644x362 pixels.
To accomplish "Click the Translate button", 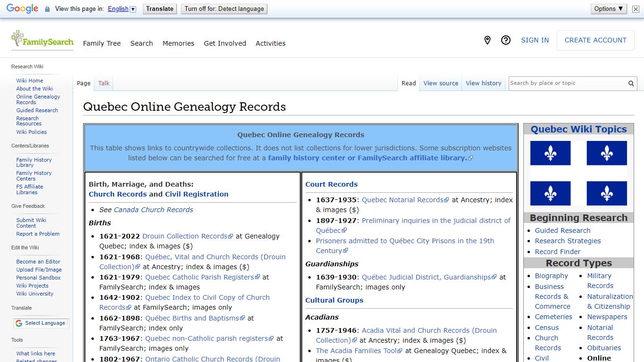I will tap(160, 8).
